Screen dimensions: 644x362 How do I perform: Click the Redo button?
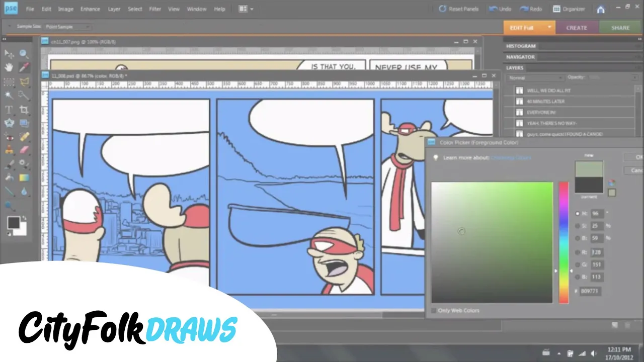531,9
